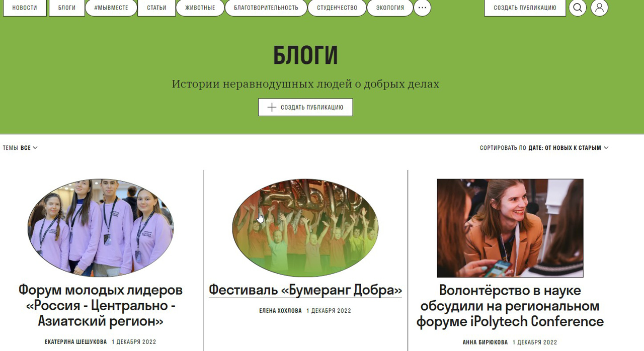Click top-right Создать публикацию button
The width and height of the screenshot is (644, 351).
[525, 8]
